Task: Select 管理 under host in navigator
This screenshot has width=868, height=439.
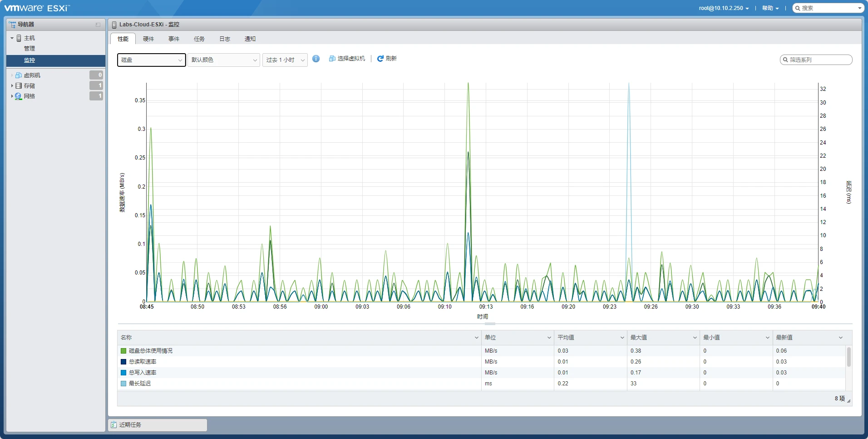Action: [x=30, y=49]
